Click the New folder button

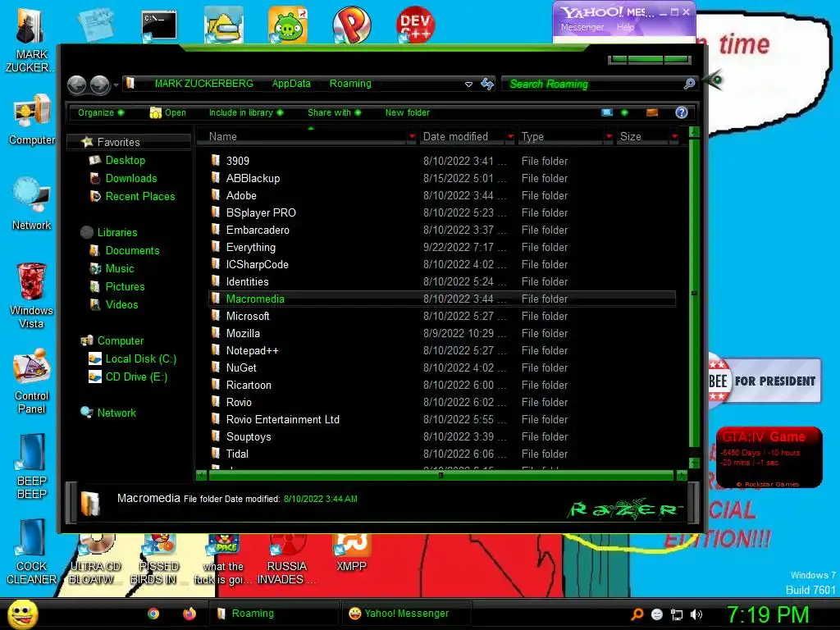point(408,112)
